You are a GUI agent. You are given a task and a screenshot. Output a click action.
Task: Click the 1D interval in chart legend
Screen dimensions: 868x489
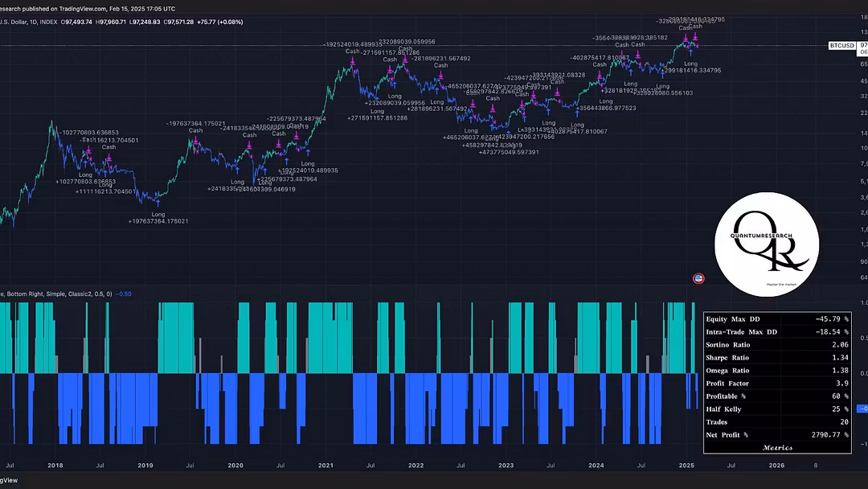(x=33, y=21)
